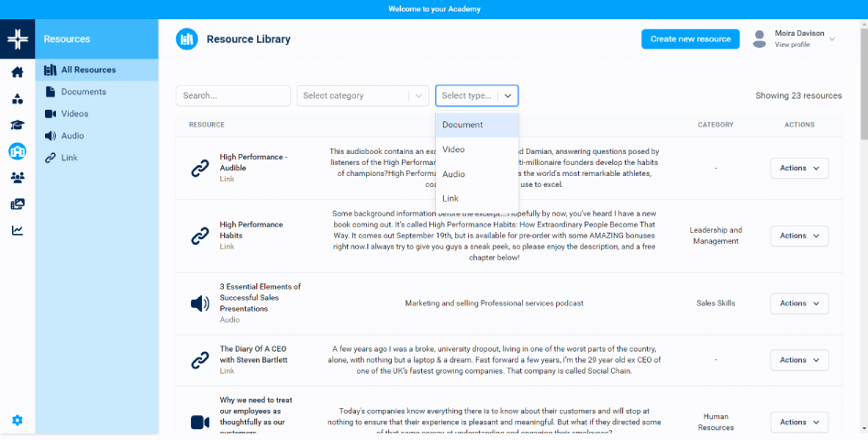Click Create new resource button

click(x=690, y=38)
